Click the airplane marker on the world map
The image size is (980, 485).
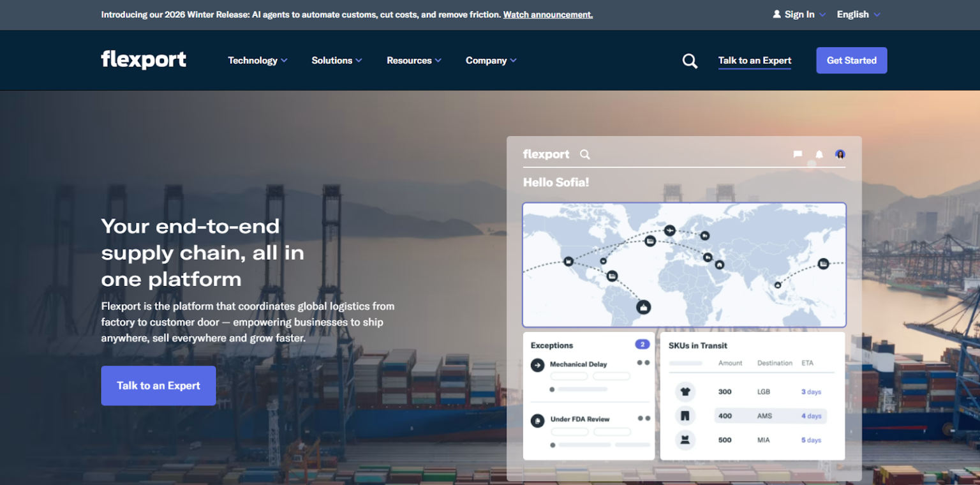[669, 230]
